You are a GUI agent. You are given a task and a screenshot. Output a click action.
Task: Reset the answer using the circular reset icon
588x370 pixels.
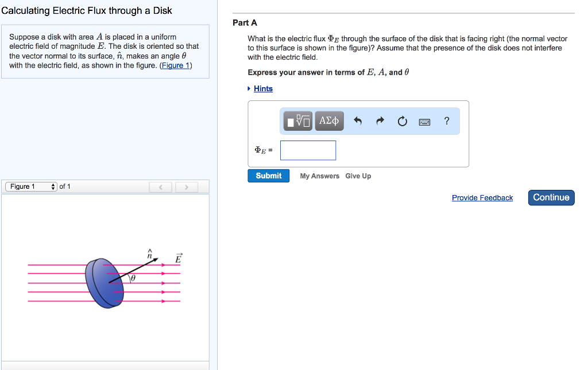pyautogui.click(x=402, y=120)
